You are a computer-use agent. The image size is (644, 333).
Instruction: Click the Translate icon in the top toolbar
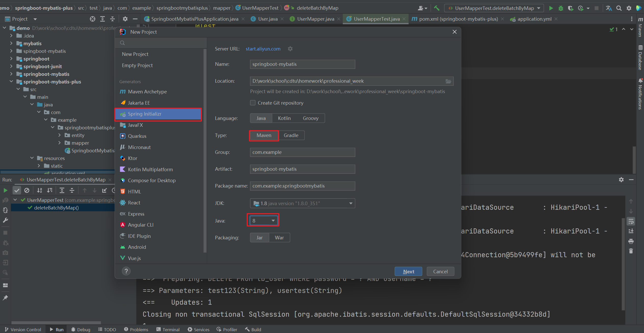click(609, 8)
